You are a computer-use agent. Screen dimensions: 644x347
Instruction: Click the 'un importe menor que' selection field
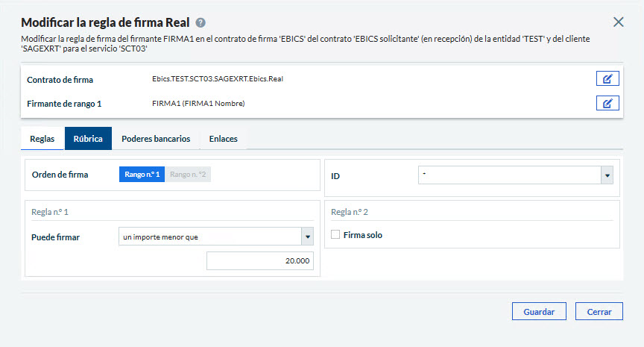209,237
